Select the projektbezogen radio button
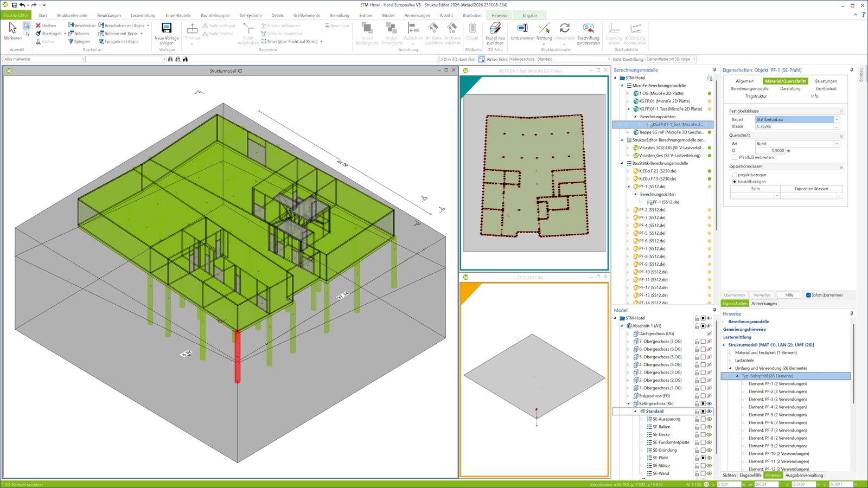 735,175
